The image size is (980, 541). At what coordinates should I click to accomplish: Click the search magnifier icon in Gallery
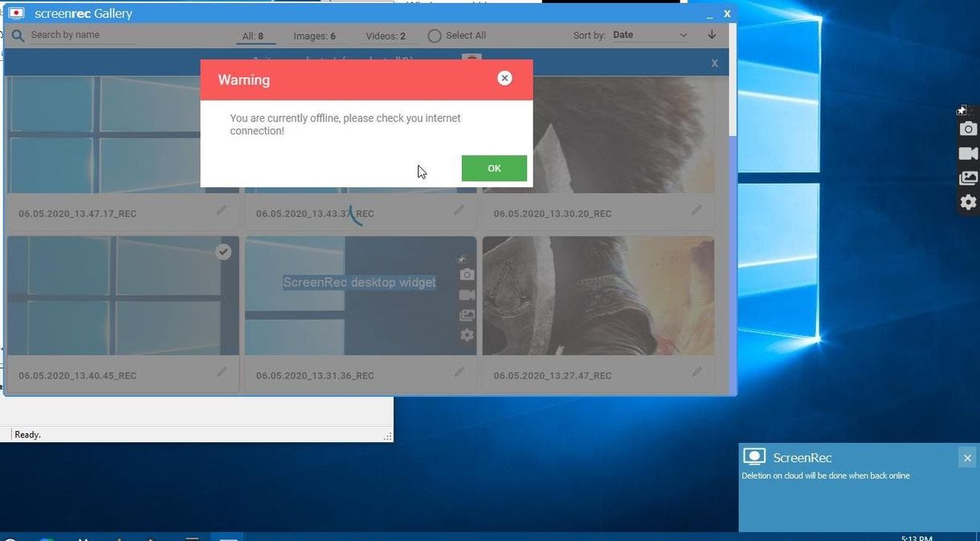pyautogui.click(x=18, y=35)
